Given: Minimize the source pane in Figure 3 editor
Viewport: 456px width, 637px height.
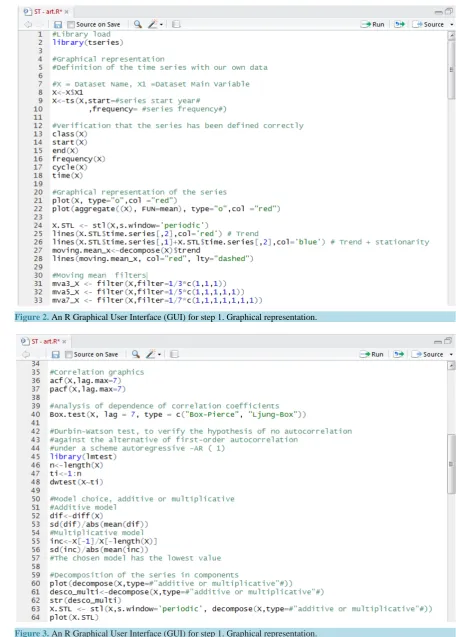Looking at the screenshot, I should coord(438,341).
